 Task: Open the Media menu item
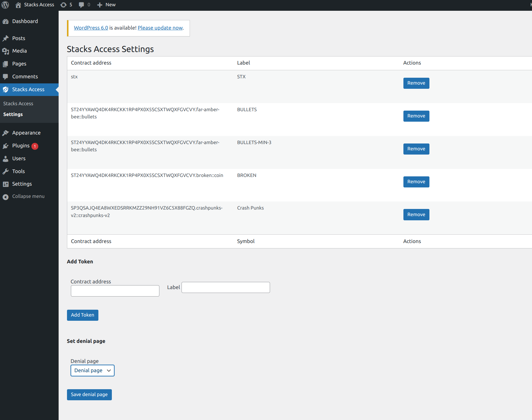[x=29, y=51]
